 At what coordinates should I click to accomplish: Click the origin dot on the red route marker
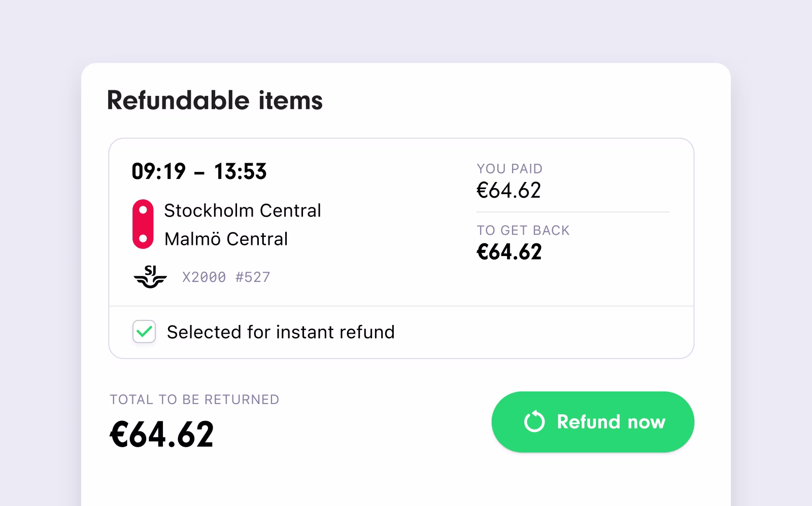(x=143, y=210)
